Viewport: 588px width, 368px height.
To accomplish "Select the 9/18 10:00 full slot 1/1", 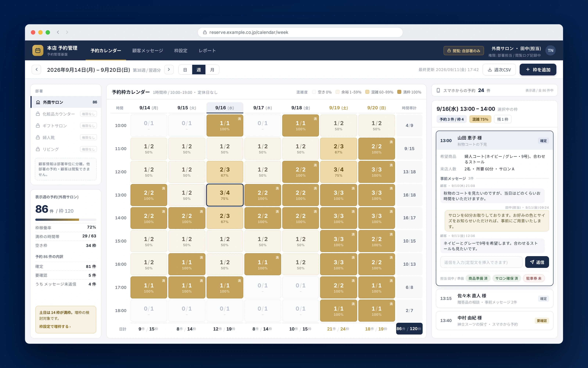I will coord(301,125).
